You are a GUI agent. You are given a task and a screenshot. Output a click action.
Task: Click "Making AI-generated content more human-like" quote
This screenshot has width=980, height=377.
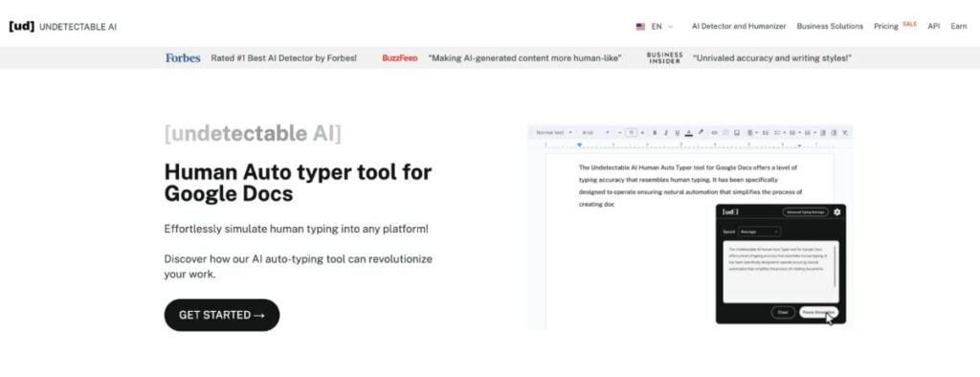tap(525, 58)
